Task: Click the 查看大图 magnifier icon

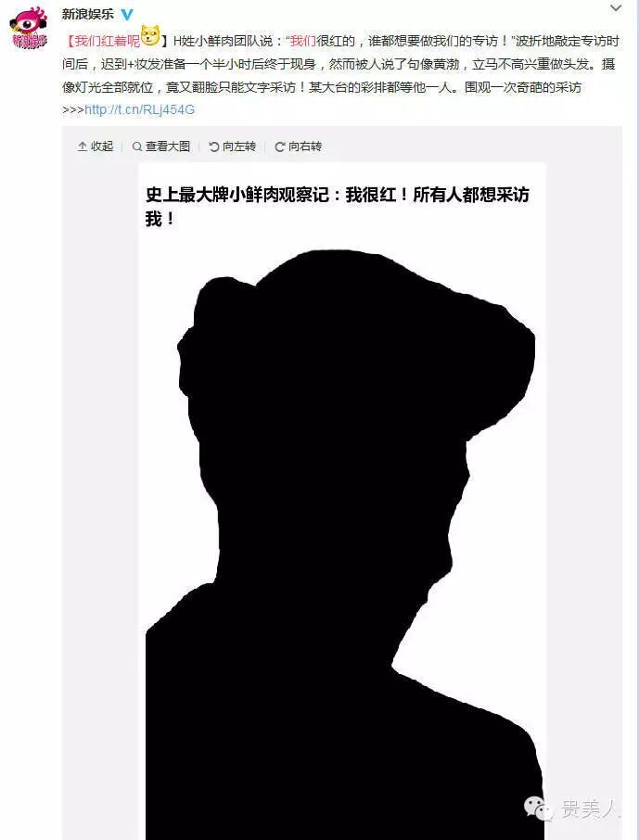Action: (x=137, y=146)
